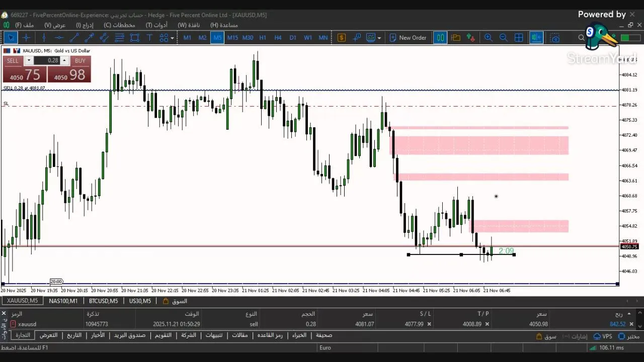The width and height of the screenshot is (644, 362).
Task: Open the التاريخ history tab
Action: point(74,335)
